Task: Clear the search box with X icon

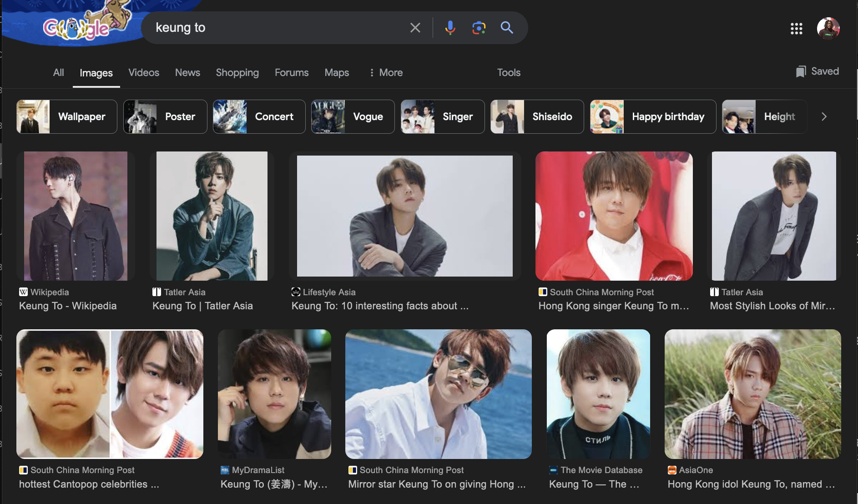Action: click(x=415, y=28)
